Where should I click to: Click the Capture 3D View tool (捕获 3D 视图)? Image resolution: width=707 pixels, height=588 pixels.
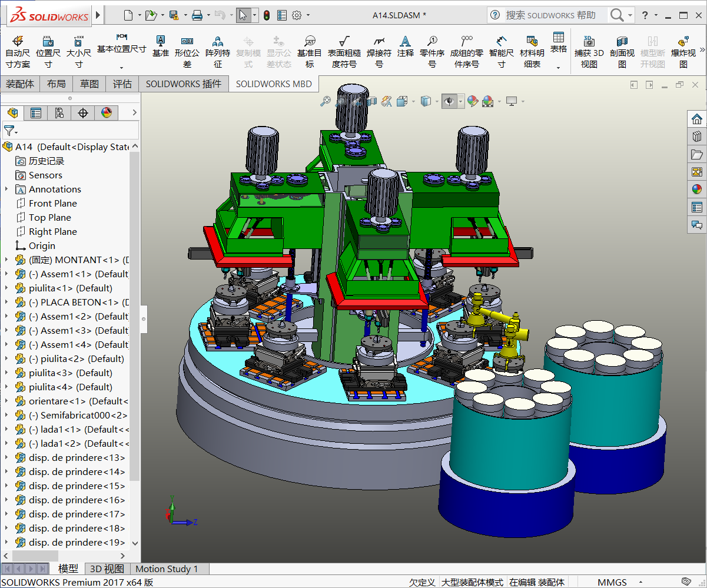[589, 51]
